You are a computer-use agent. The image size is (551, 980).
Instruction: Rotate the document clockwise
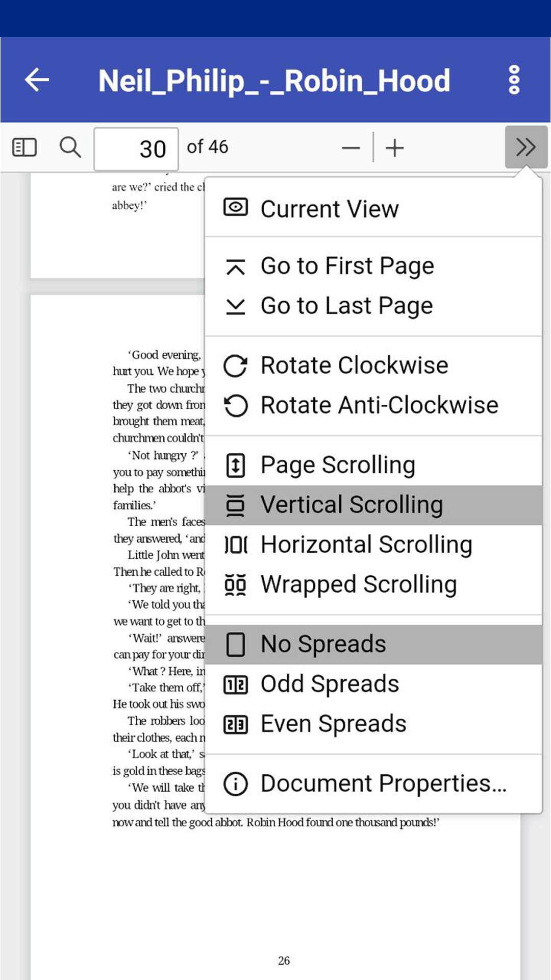pos(373,365)
